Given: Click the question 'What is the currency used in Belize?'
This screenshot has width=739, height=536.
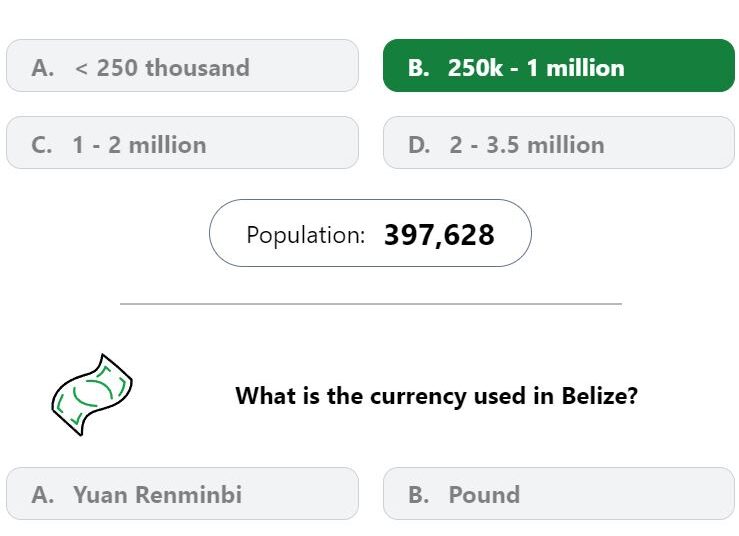Looking at the screenshot, I should coord(436,396).
